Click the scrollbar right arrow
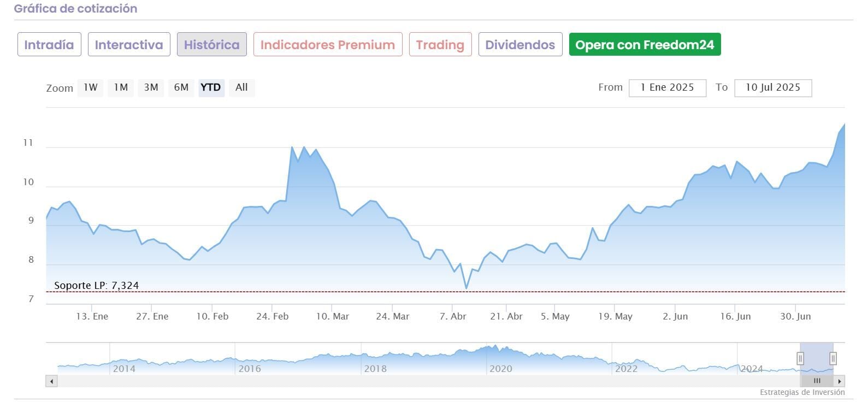 [x=840, y=381]
